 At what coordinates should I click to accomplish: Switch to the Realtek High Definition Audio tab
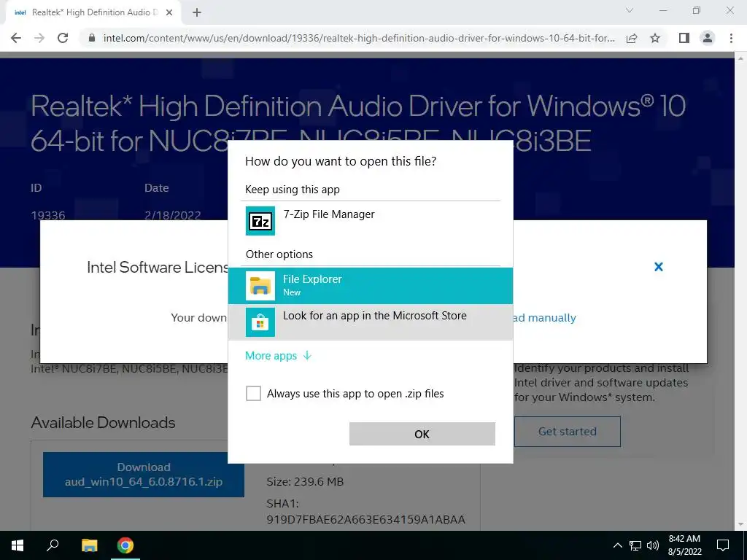tap(94, 13)
